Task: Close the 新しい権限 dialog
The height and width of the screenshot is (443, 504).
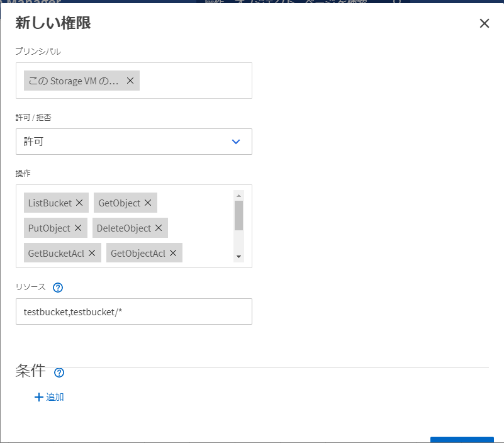Action: click(484, 23)
